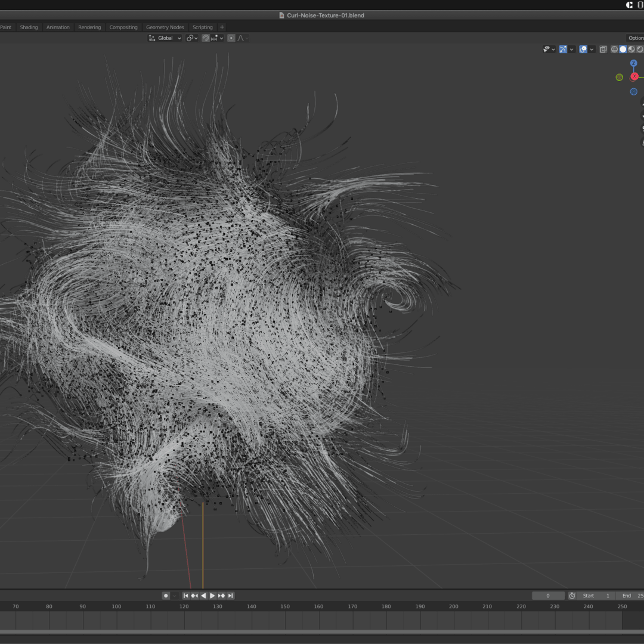The width and height of the screenshot is (644, 644).
Task: Expand the viewport overlays options dropdown
Action: pyautogui.click(x=592, y=49)
